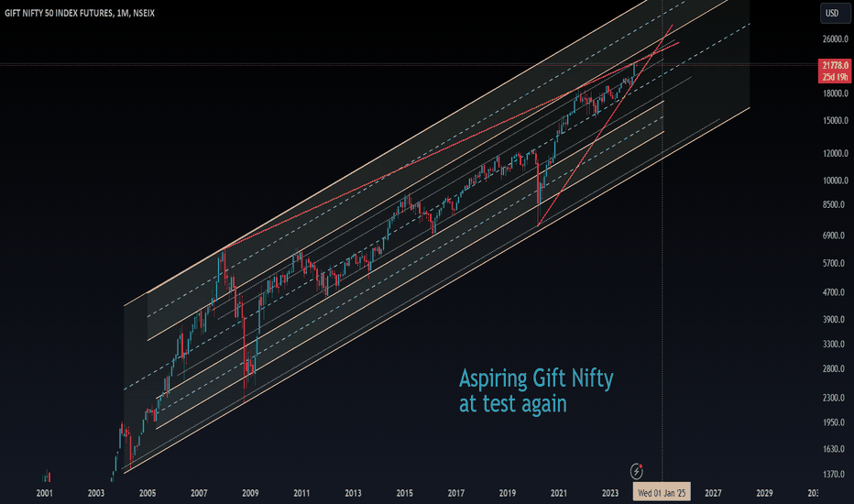Click the 3300.0 price axis label
Viewport: 854px width, 504px height.
click(x=836, y=345)
